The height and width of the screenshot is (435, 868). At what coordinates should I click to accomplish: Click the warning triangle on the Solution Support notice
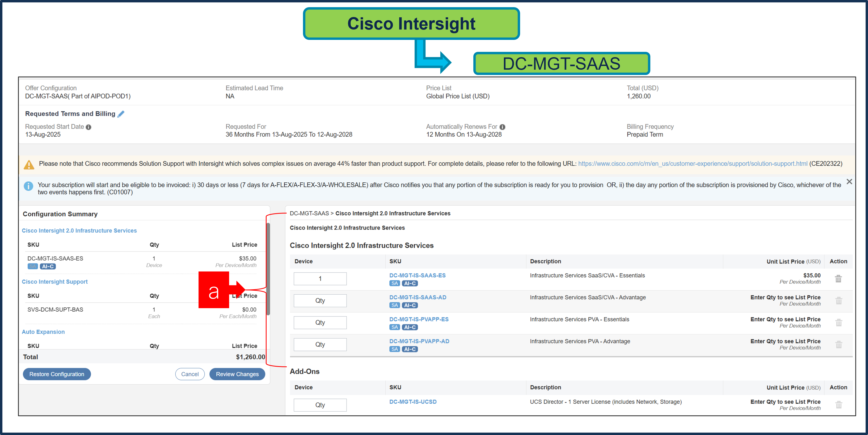pyautogui.click(x=29, y=165)
